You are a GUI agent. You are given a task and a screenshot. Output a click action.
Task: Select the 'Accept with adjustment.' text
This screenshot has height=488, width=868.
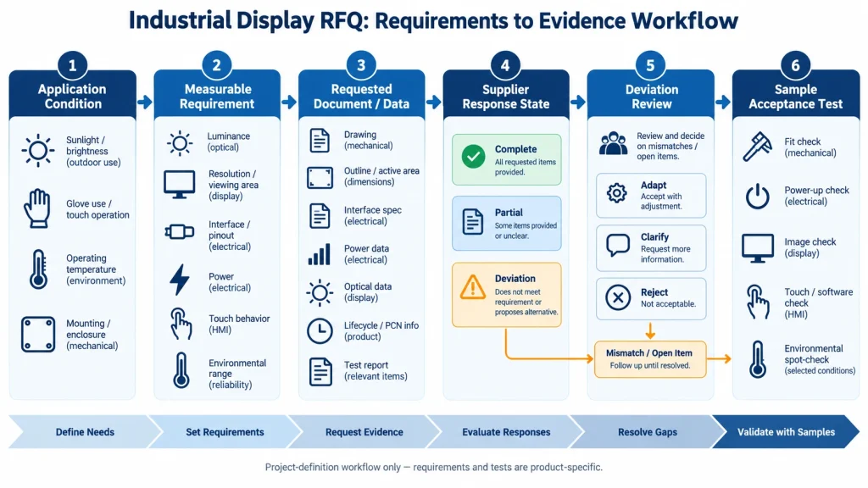point(661,202)
